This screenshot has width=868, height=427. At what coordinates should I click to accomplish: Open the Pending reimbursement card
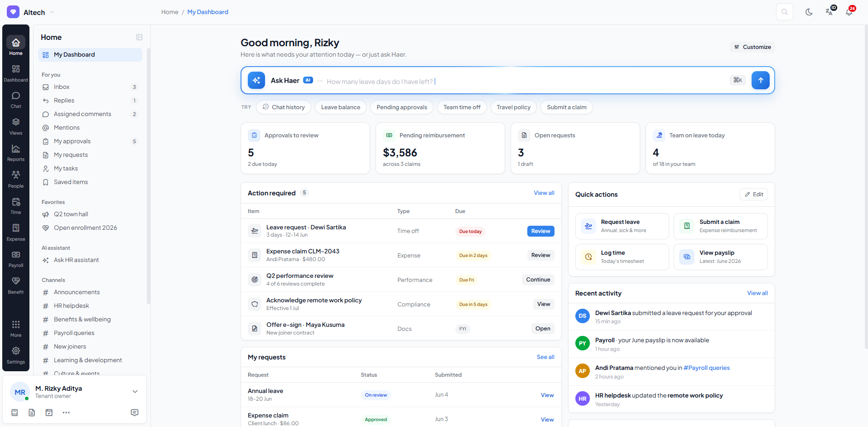coord(440,148)
